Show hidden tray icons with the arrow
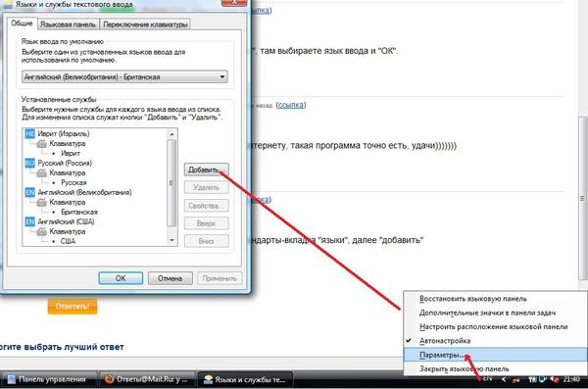 coord(504,379)
